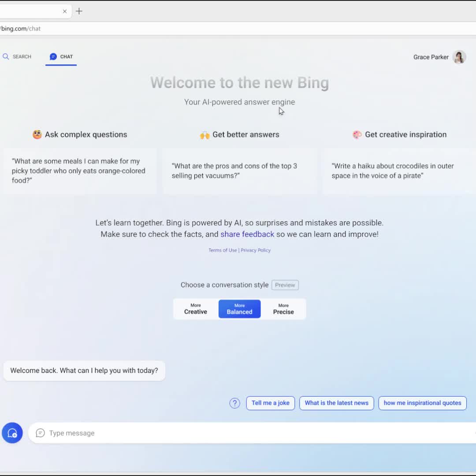Screen dimensions: 476x476
Task: Click the Search magnifier icon
Action: point(6,56)
